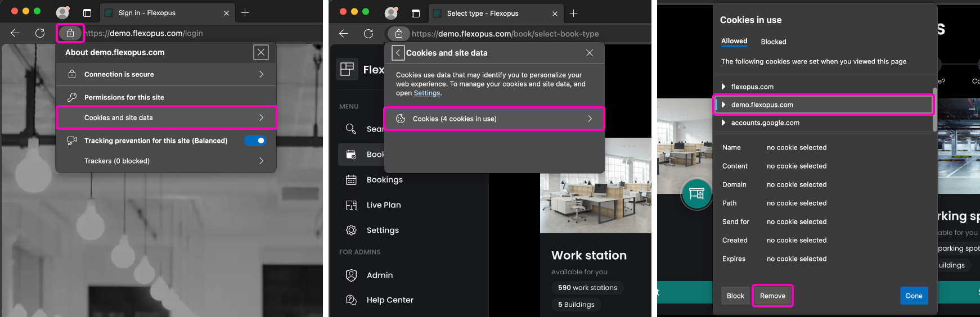Toggle Tracking prevention for this site
This screenshot has width=980, height=317.
255,141
